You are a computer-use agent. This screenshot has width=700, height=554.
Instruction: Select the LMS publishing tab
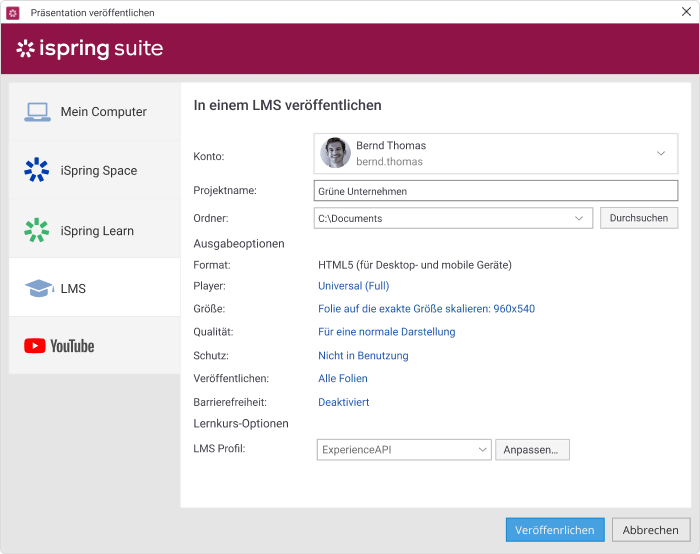pyautogui.click(x=95, y=288)
